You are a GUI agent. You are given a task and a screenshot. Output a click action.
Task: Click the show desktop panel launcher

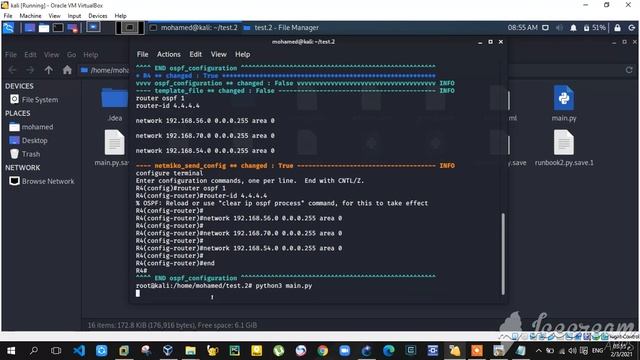(x=30, y=28)
